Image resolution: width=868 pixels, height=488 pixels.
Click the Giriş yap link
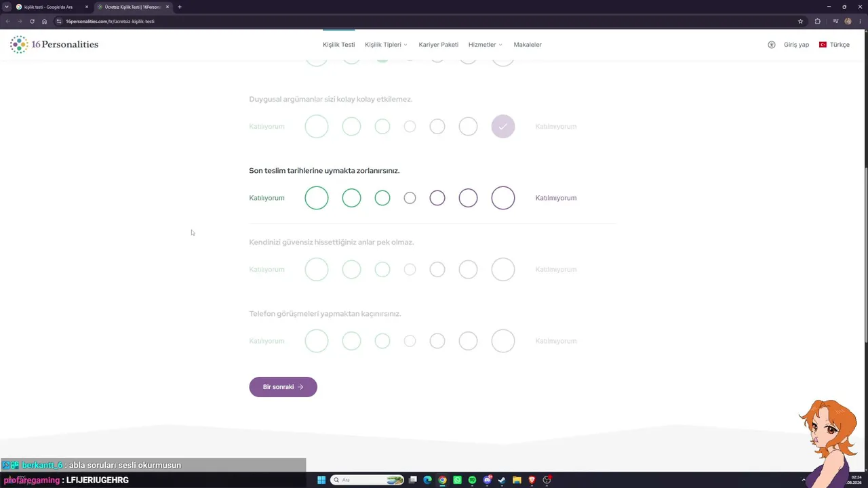click(x=796, y=45)
